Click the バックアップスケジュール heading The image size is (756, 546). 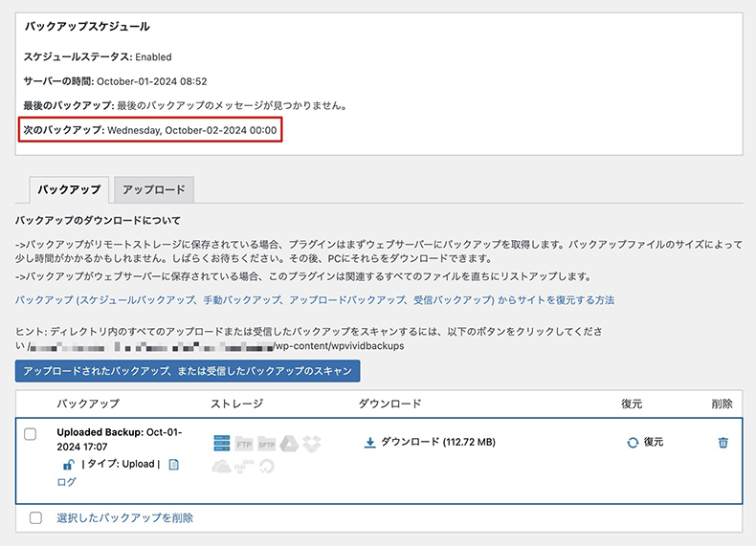click(x=87, y=26)
